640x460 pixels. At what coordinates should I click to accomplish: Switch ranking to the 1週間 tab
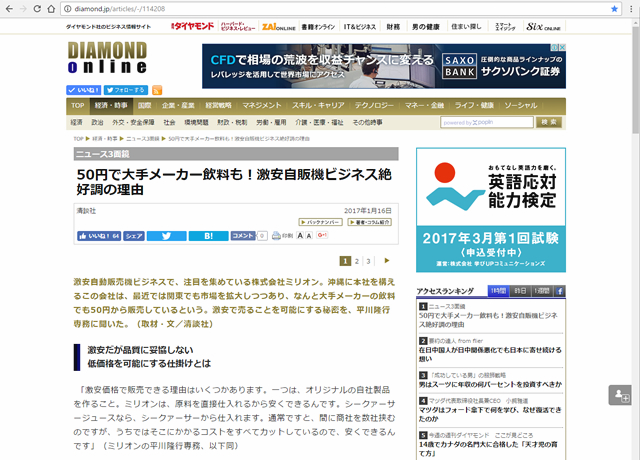tap(541, 290)
